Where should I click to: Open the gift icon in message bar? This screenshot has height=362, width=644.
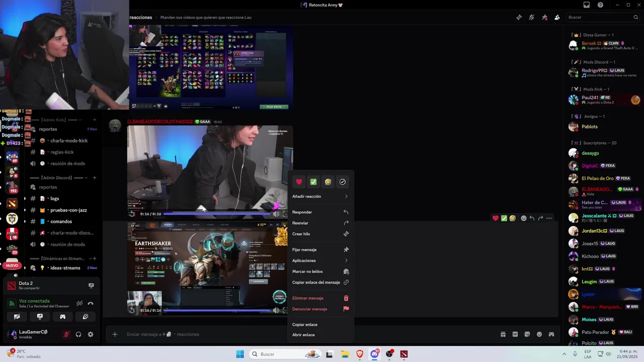tap(503, 334)
